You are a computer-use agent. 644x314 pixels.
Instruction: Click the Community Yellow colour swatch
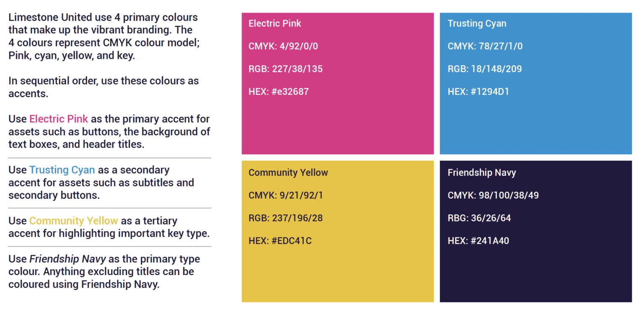pyautogui.click(x=338, y=231)
